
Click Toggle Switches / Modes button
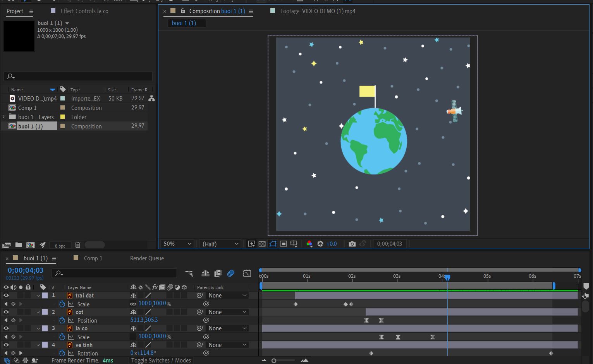(x=161, y=360)
